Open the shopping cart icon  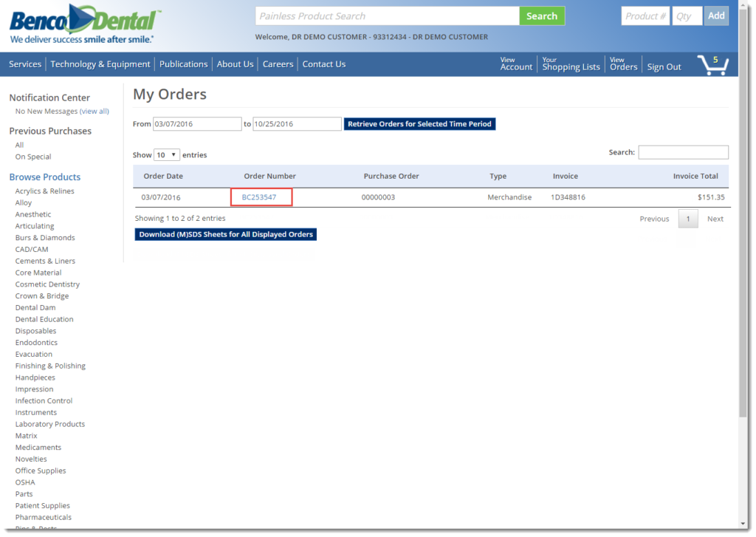coord(711,65)
